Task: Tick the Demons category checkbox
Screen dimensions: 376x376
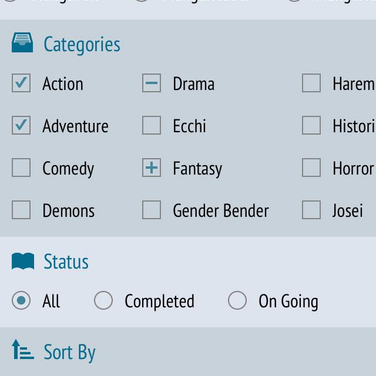Action: (21, 210)
